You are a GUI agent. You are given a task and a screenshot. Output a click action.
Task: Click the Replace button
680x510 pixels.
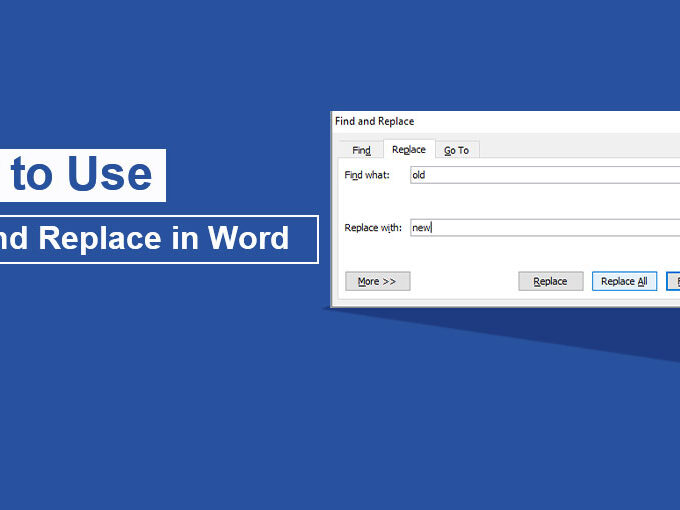pyautogui.click(x=551, y=281)
